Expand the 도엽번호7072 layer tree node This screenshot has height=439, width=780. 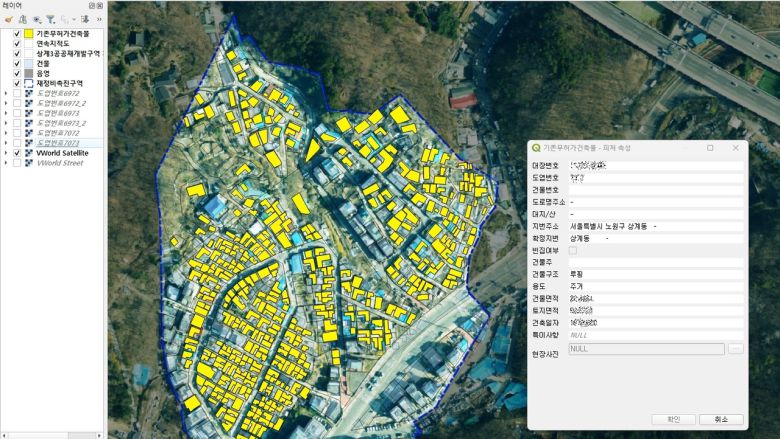6,133
